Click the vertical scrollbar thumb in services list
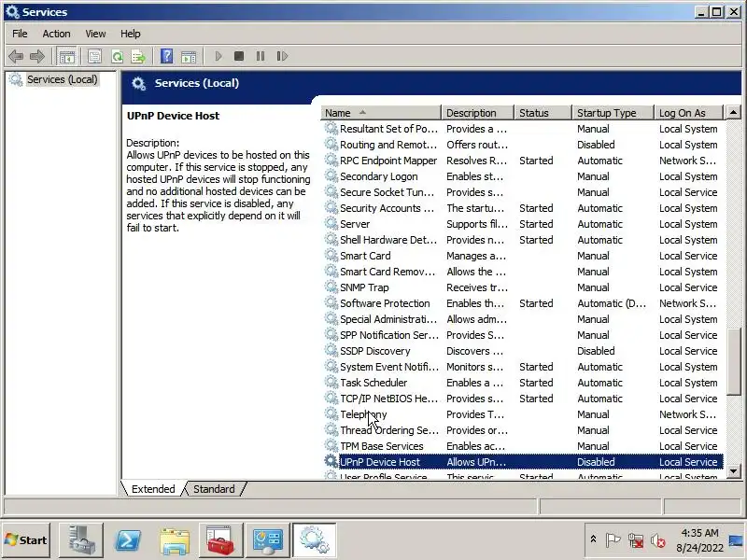Viewport: 747px width, 560px height. click(x=733, y=361)
